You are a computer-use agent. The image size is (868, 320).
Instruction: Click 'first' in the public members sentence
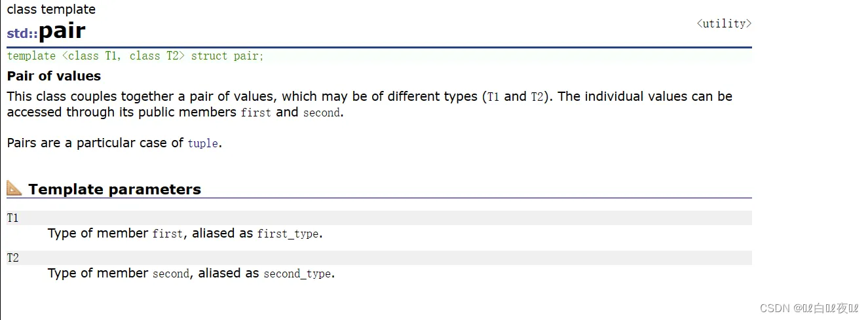click(256, 113)
